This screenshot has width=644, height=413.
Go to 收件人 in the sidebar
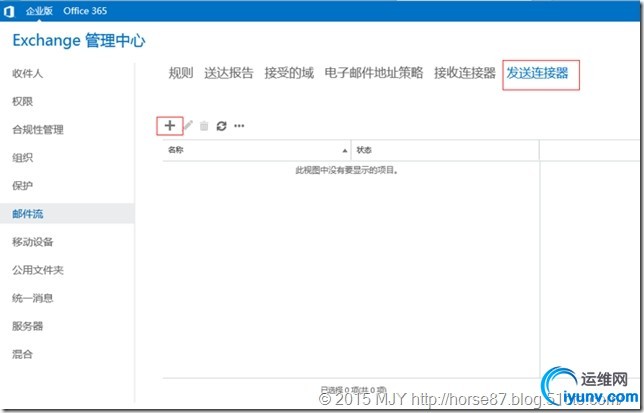(28, 73)
